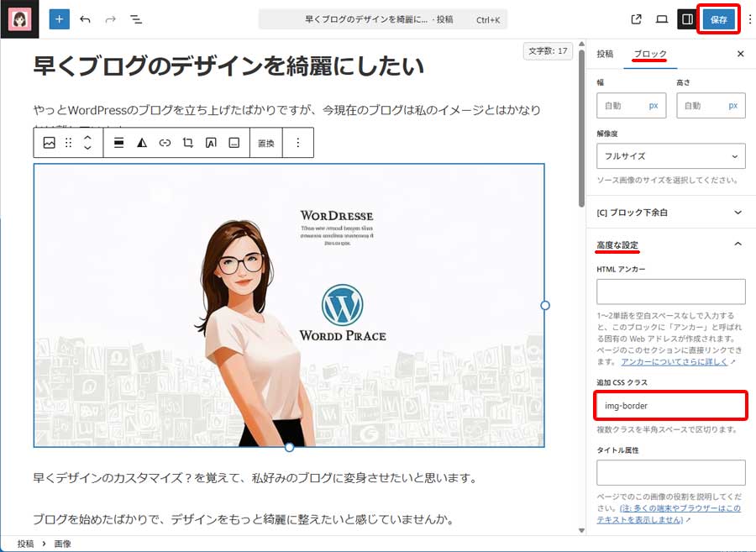Screen dimensions: 756x552
Task: Open the preview device view icon
Action: [x=662, y=19]
